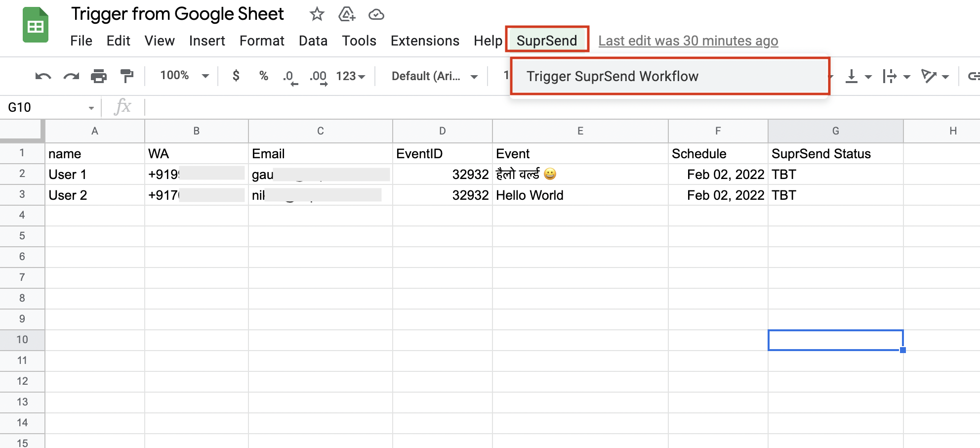The image size is (980, 448).
Task: Open text wrapping options
Action: click(x=896, y=76)
